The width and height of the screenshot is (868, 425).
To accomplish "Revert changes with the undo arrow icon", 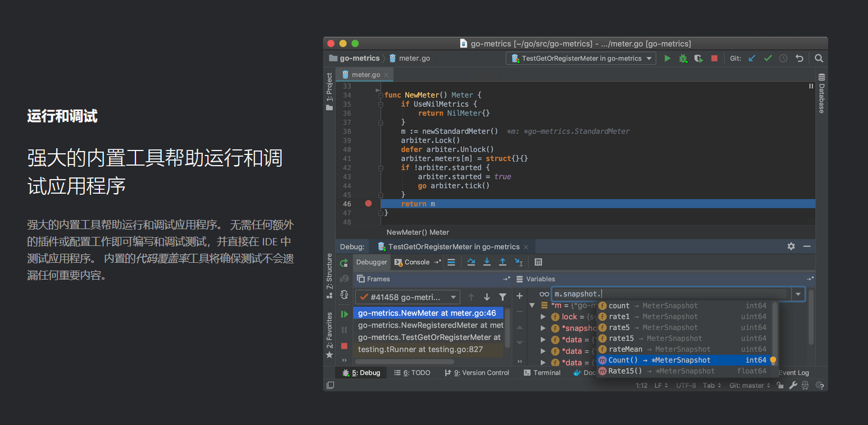I will pyautogui.click(x=799, y=58).
